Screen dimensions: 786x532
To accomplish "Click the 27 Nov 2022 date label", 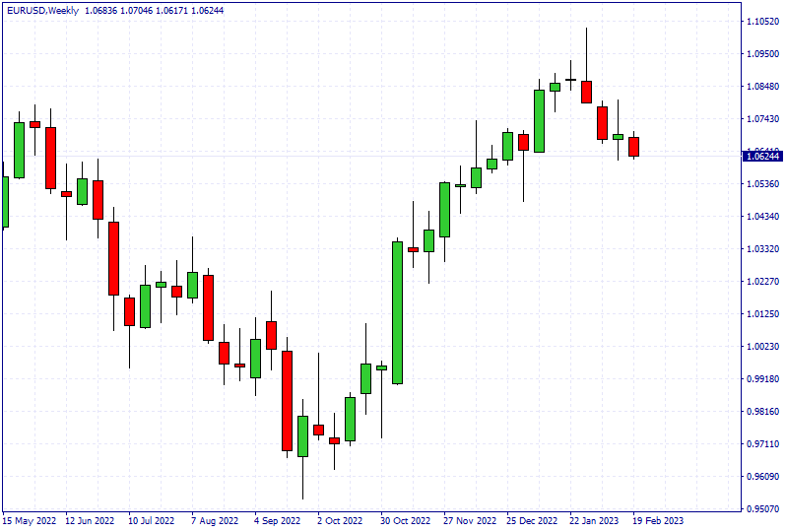I will coord(470,521).
